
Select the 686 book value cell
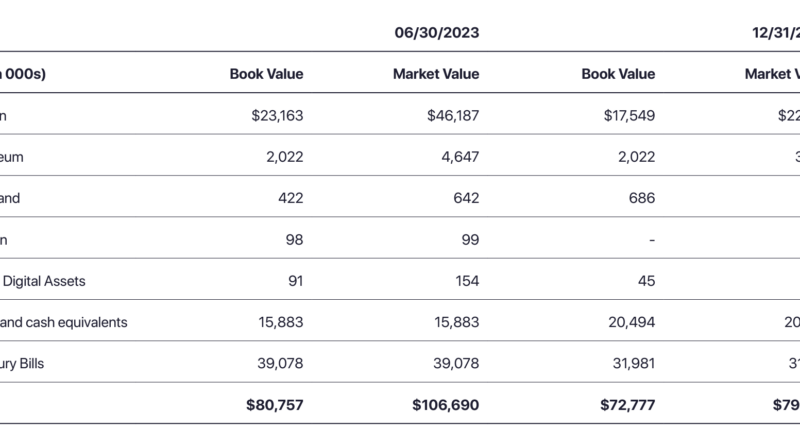click(642, 198)
